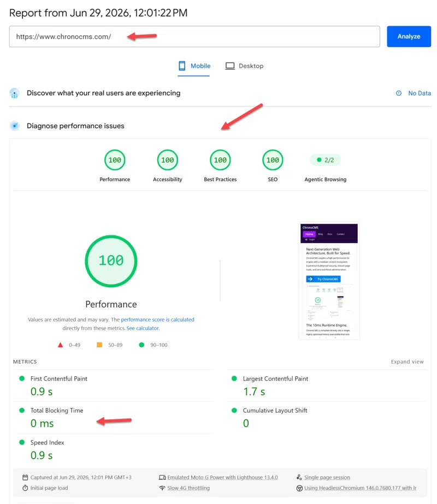The height and width of the screenshot is (504, 437).
Task: Click the Diagnose performance issues section icon
Action: pos(14,126)
